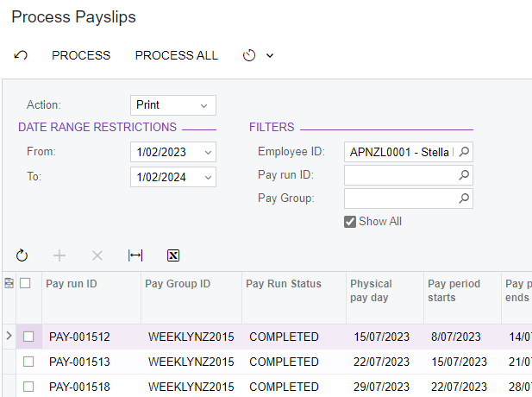Click the delete row X icon
The height and width of the screenshot is (397, 532).
point(97,255)
